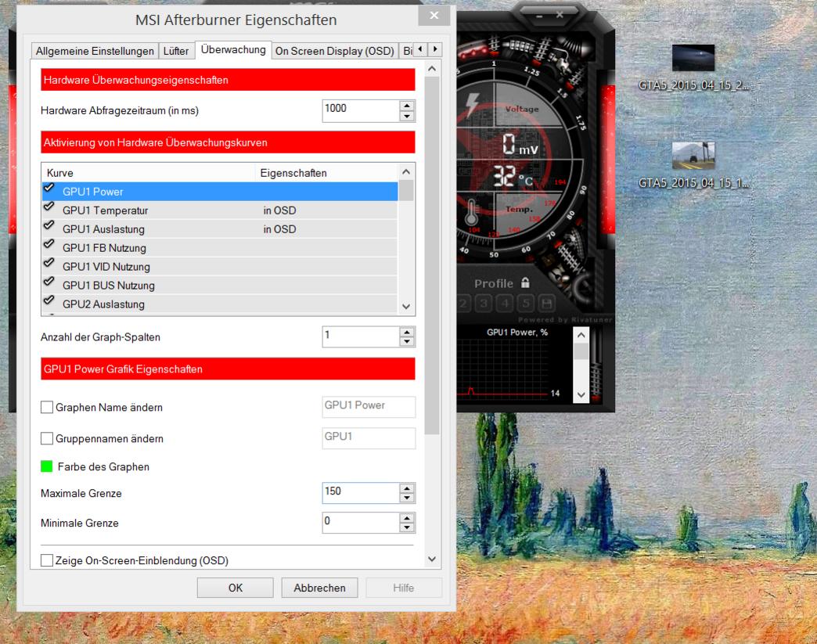817x644 pixels.
Task: Click the OK button
Action: [235, 588]
